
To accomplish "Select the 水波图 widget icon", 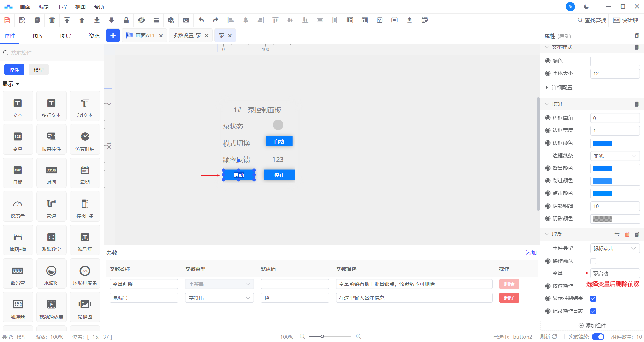I will click(x=51, y=274).
